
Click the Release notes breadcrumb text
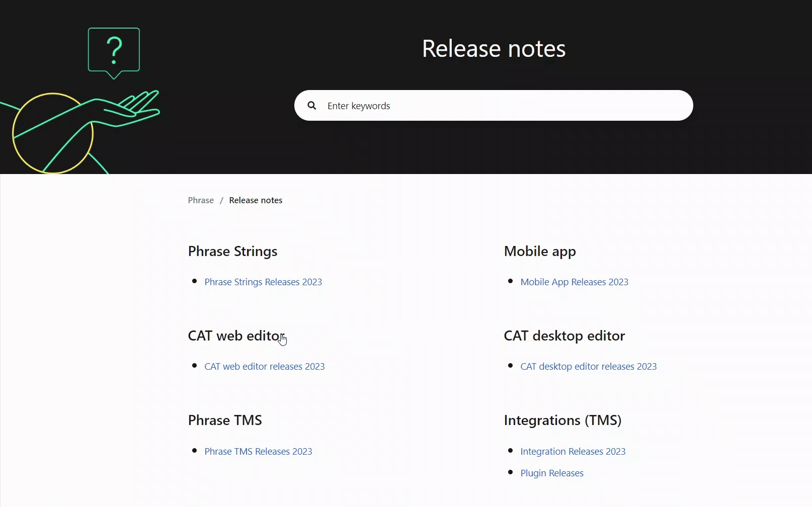[256, 200]
